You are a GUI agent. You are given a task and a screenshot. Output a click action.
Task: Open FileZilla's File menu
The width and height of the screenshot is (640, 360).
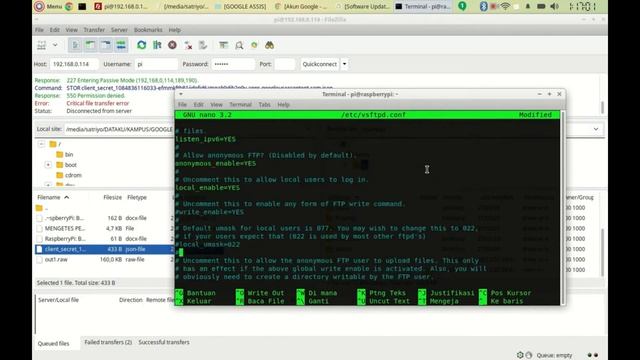coord(39,30)
